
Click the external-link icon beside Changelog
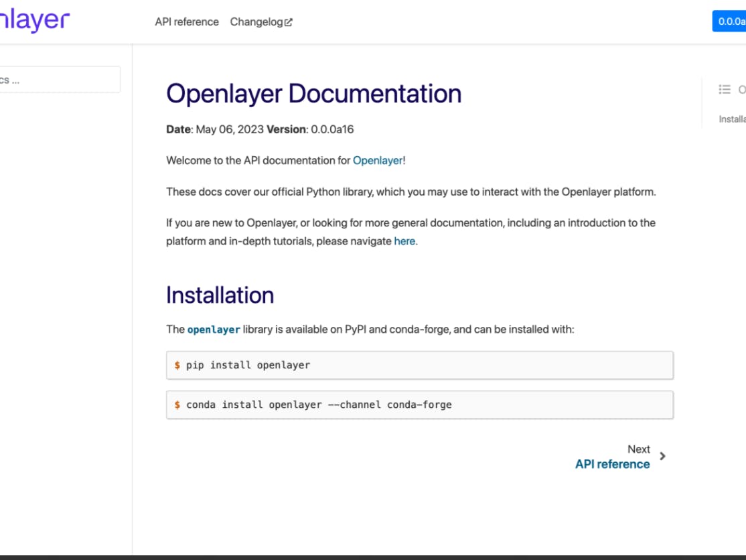click(x=288, y=21)
